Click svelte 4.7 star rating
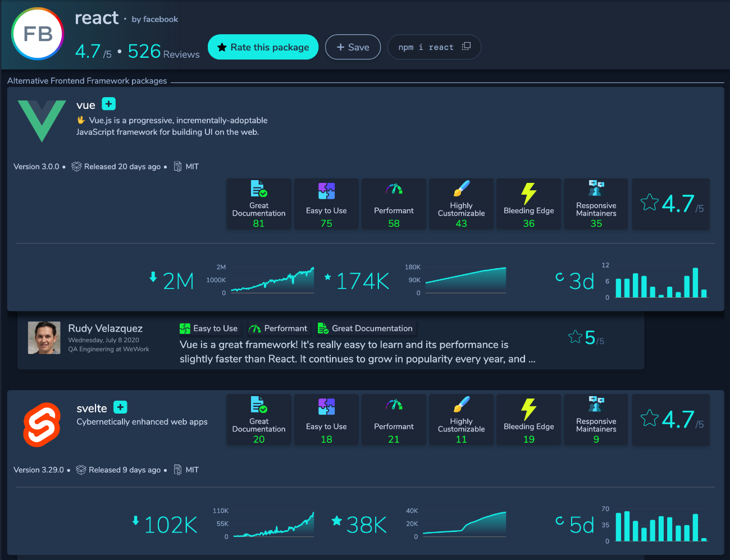Screen dimensions: 730x560 point(671,420)
